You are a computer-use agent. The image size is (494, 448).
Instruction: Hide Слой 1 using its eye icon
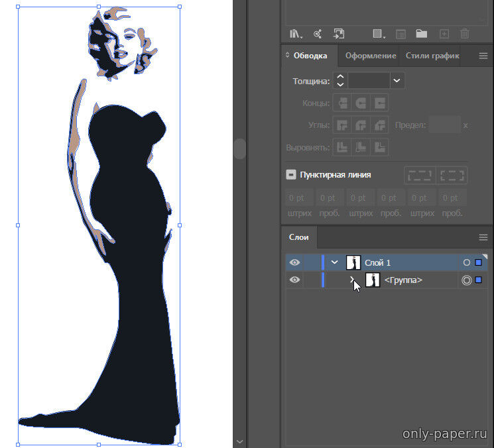295,262
